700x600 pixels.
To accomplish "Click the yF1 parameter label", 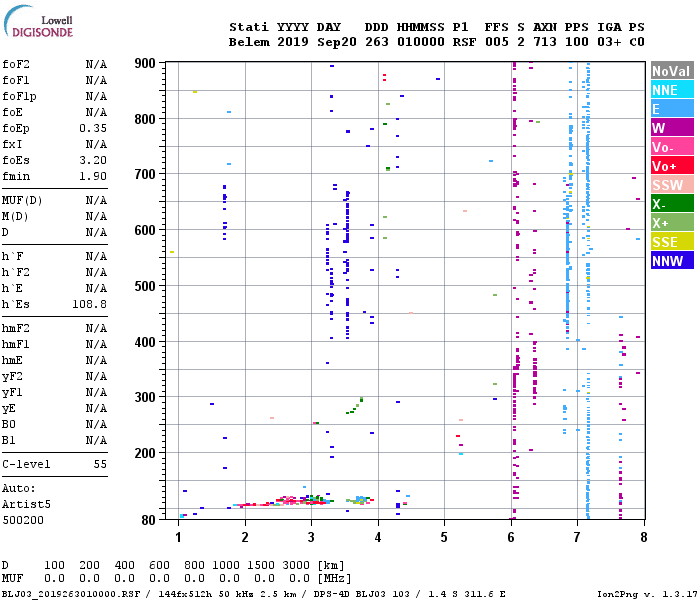I will [x=12, y=393].
